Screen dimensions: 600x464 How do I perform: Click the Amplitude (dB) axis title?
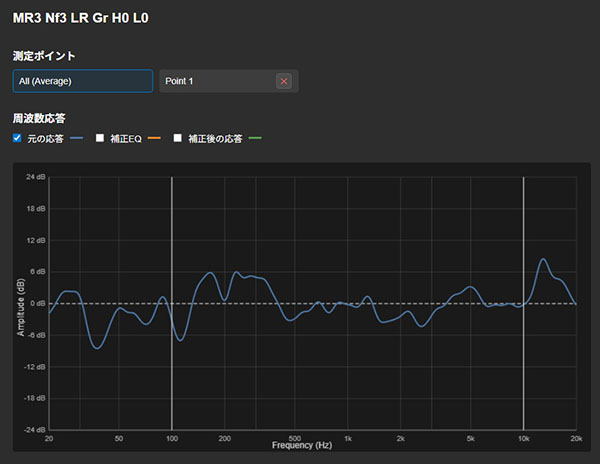(21, 303)
